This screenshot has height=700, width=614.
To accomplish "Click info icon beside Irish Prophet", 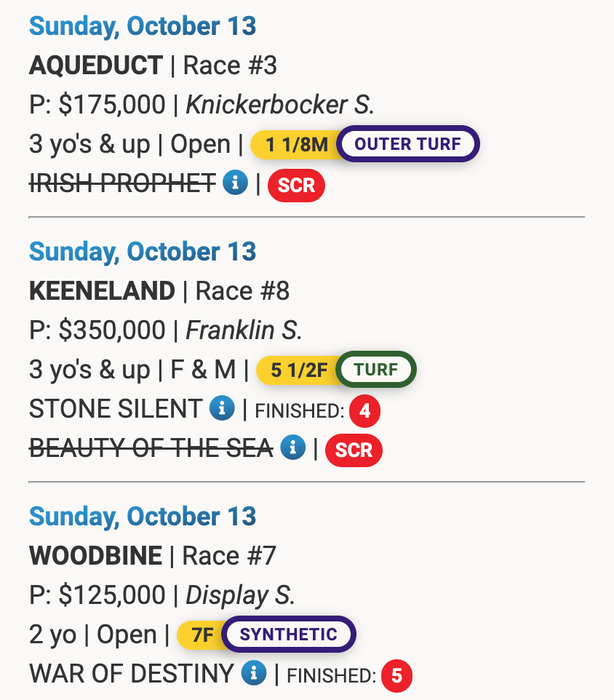I will click(235, 183).
